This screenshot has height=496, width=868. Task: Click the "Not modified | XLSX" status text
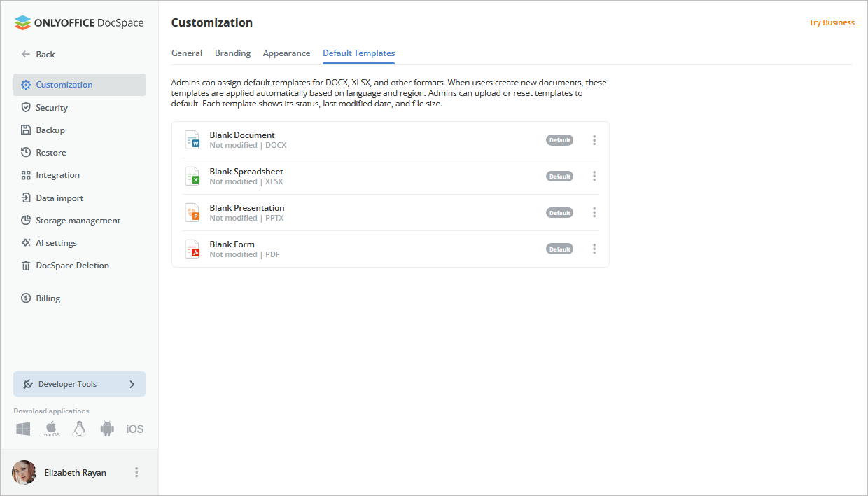pyautogui.click(x=246, y=181)
